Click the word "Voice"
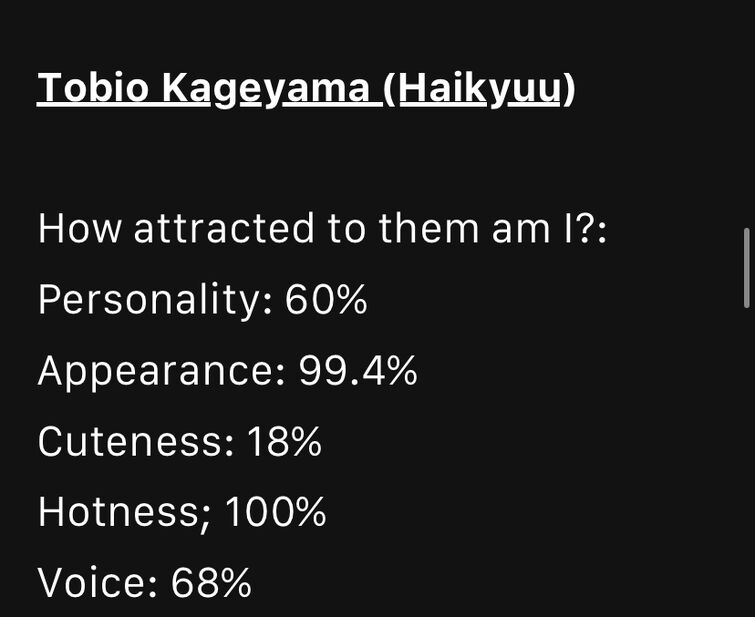The image size is (755, 617). tap(91, 582)
